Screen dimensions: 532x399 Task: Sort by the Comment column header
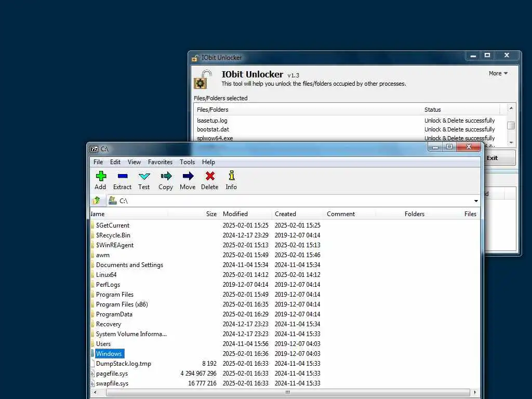pos(350,214)
